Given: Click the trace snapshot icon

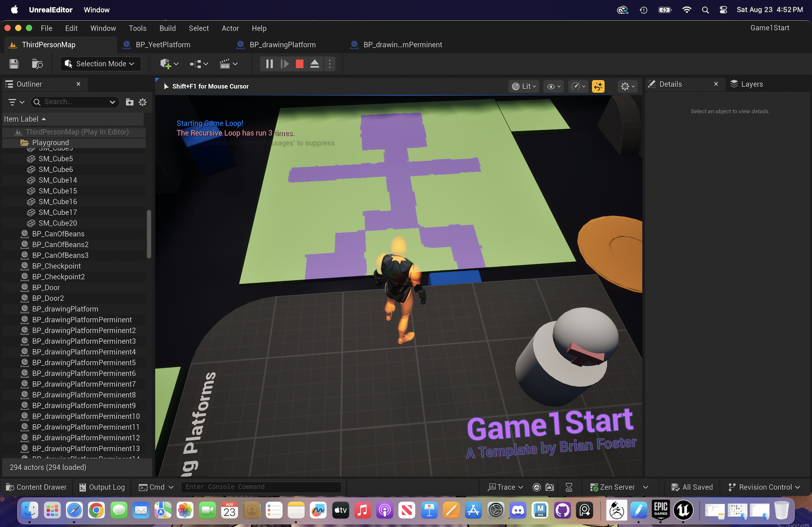Looking at the screenshot, I should (x=550, y=487).
